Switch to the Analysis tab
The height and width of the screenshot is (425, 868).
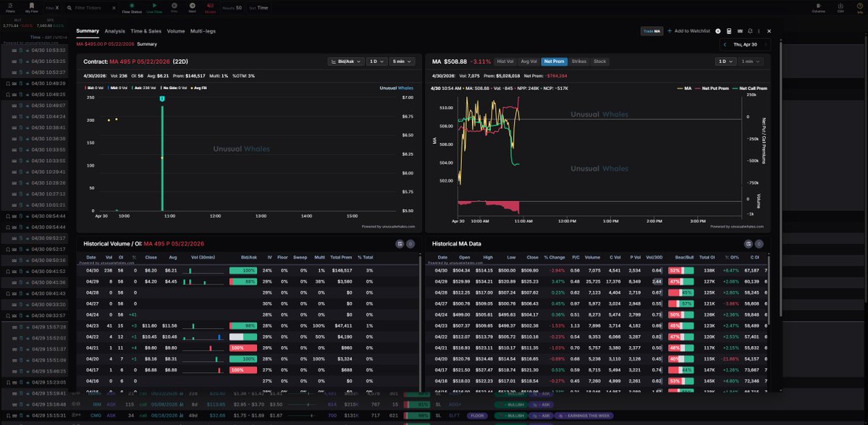click(114, 31)
